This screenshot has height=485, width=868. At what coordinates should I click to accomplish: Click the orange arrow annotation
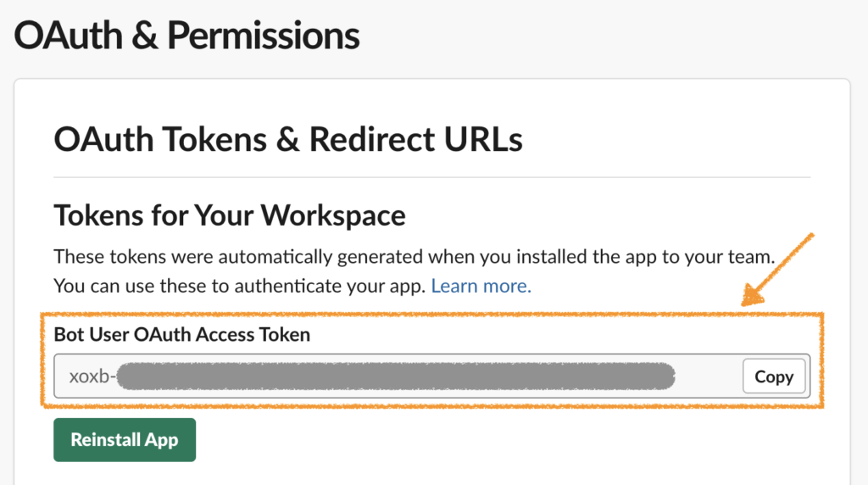point(777,270)
